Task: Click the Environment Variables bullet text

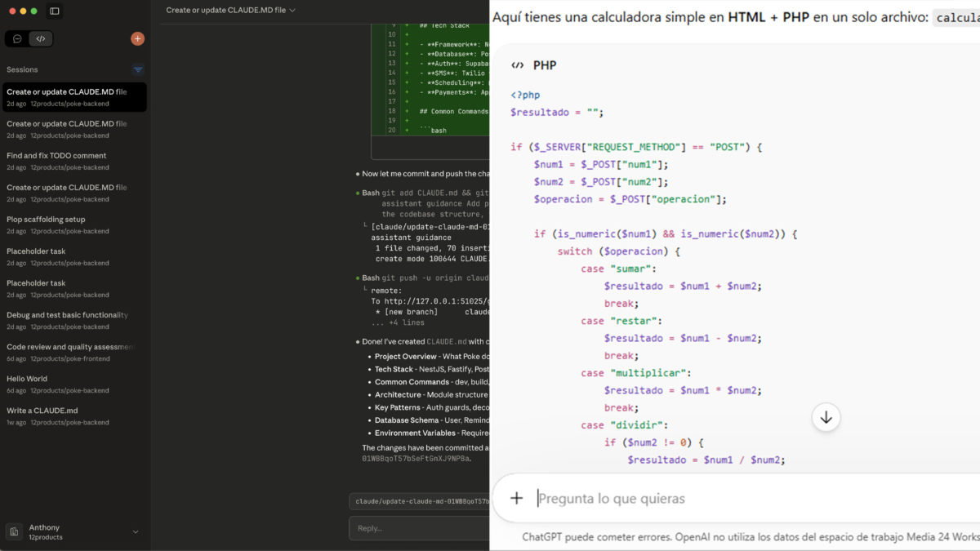Action: pos(432,433)
